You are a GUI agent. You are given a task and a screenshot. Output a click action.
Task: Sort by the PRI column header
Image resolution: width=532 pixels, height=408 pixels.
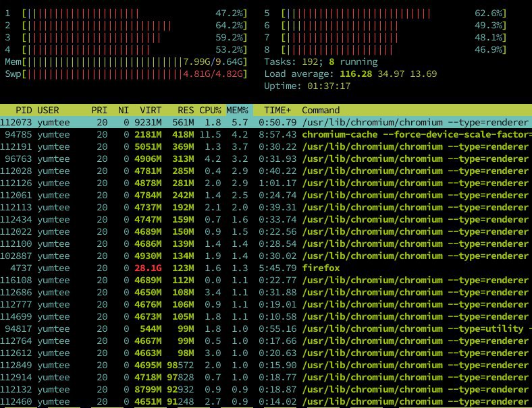pyautogui.click(x=99, y=110)
